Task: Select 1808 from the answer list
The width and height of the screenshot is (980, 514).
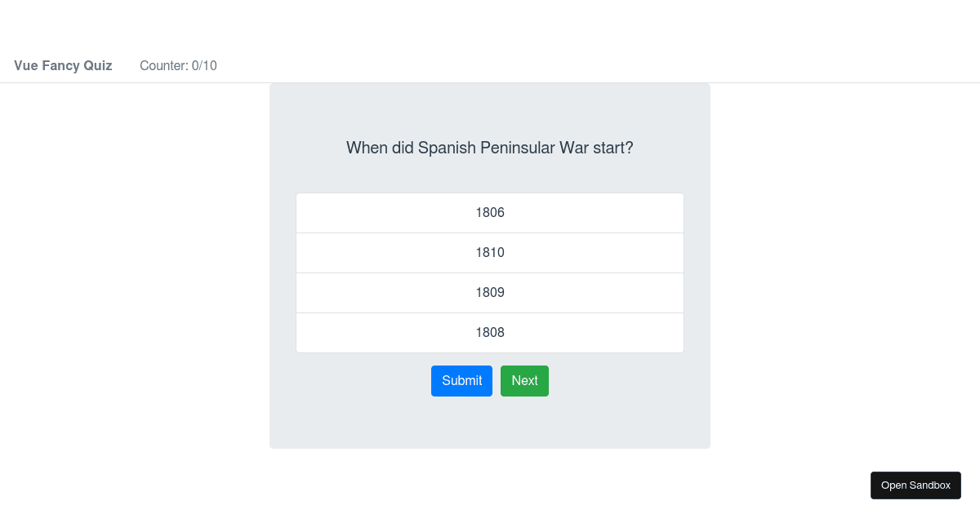Action: click(x=490, y=333)
